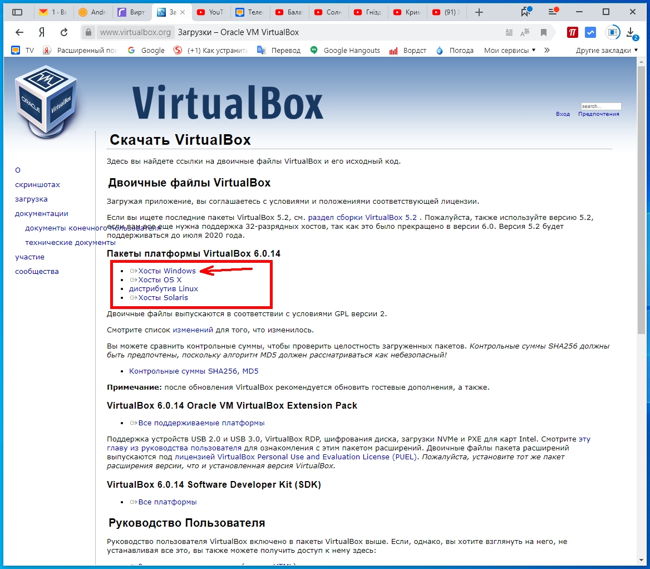Switch to the YouT tab

coord(209,12)
